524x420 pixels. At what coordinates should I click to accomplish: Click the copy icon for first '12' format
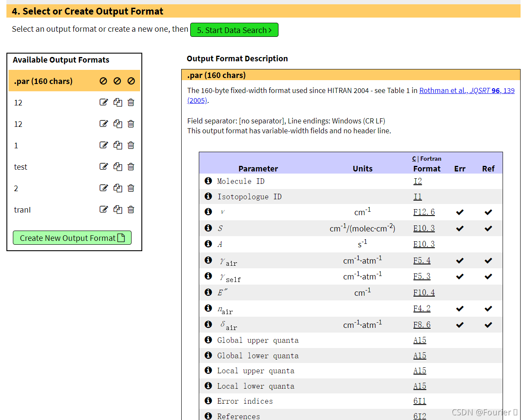(118, 102)
